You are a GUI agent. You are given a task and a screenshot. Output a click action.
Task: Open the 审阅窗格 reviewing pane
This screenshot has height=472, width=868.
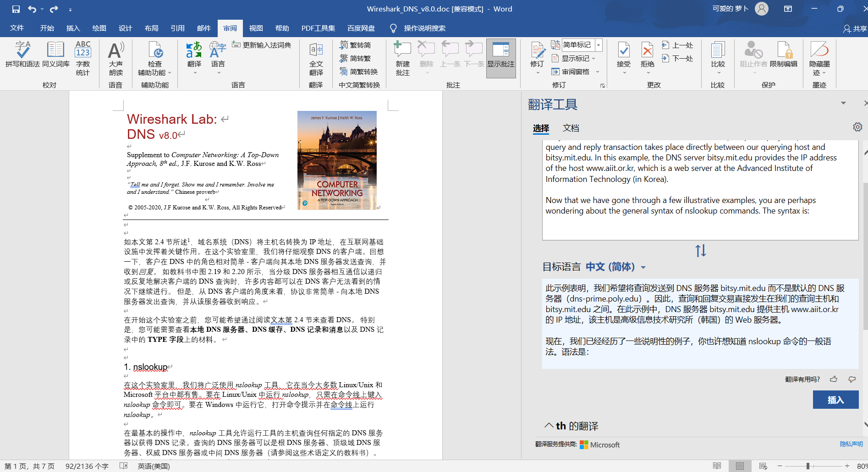point(571,71)
